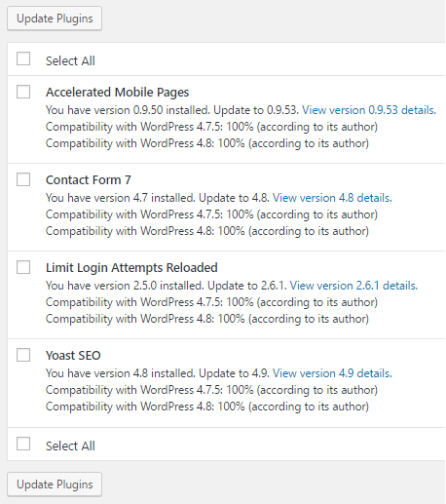Enable the Yoast SEO plugin checkbox
446x504 pixels.
click(x=23, y=355)
